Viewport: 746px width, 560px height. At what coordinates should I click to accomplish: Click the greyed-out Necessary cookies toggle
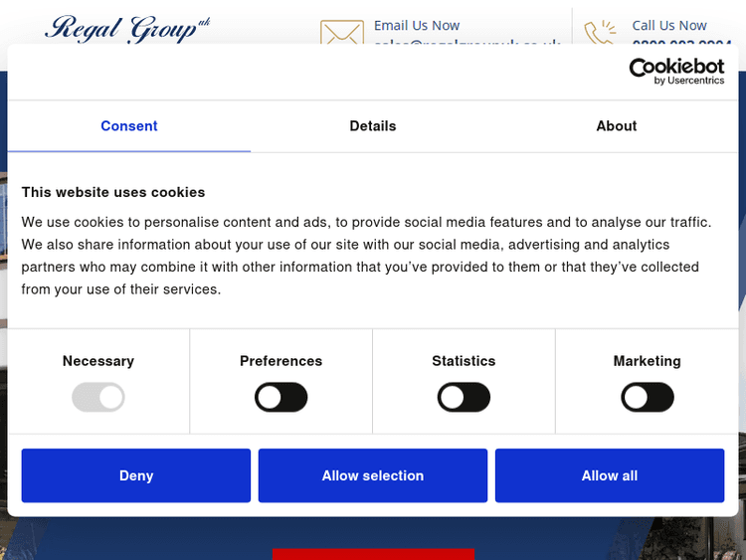pos(98,399)
